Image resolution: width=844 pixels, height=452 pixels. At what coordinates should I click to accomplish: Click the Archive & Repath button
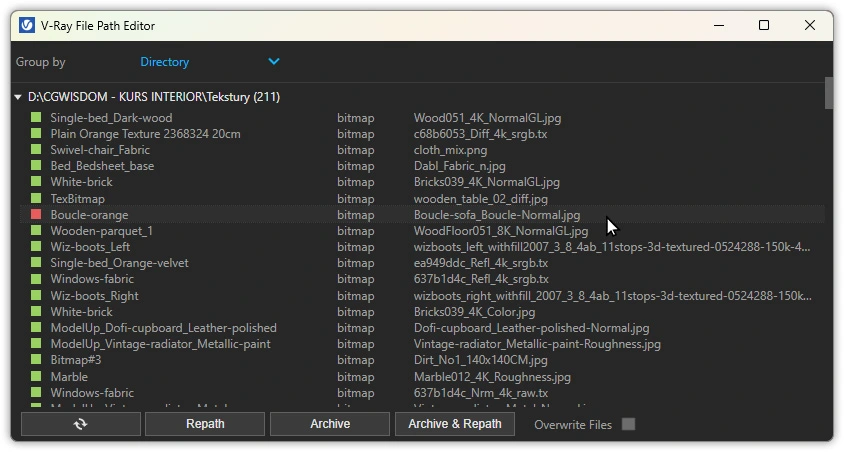[x=455, y=424]
